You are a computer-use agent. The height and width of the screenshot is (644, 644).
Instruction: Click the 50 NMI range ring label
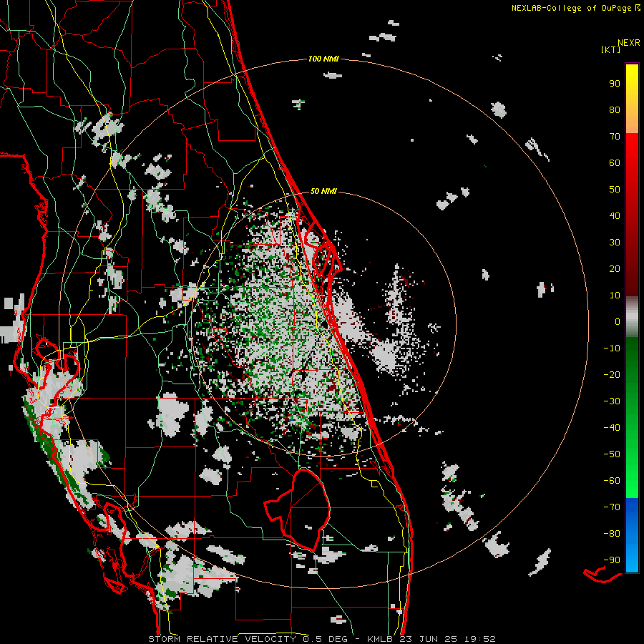[323, 191]
